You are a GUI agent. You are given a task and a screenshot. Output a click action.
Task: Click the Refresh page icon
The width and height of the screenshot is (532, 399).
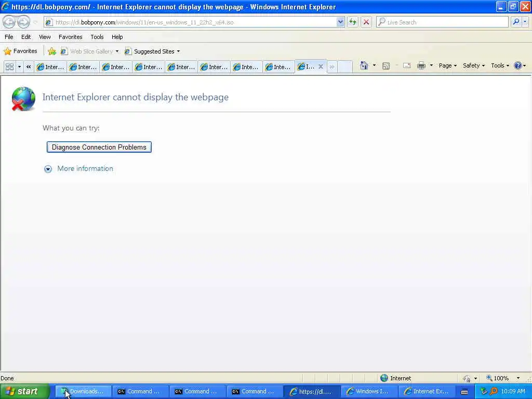(353, 22)
